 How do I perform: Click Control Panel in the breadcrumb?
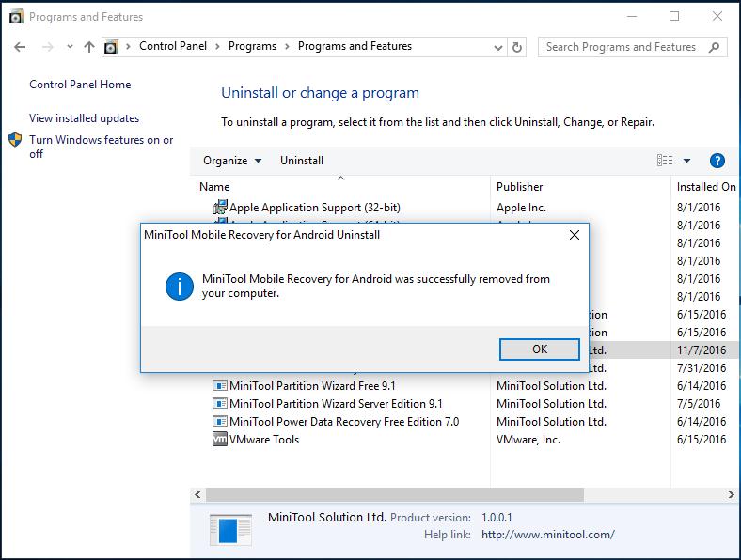tap(173, 46)
